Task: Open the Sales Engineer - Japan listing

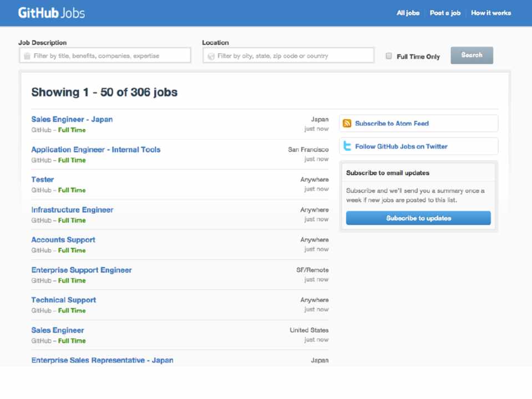Action: click(x=72, y=119)
